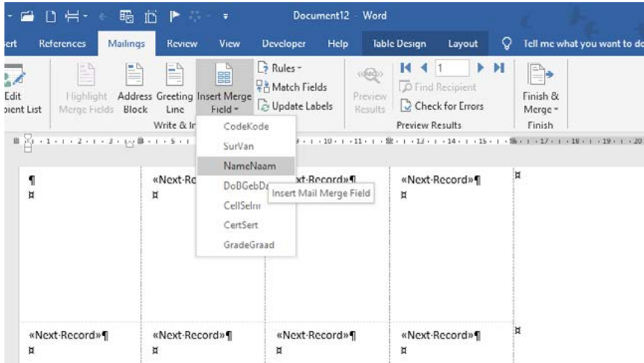The image size is (644, 363).
Task: Switch to the Developer tab
Action: point(284,43)
